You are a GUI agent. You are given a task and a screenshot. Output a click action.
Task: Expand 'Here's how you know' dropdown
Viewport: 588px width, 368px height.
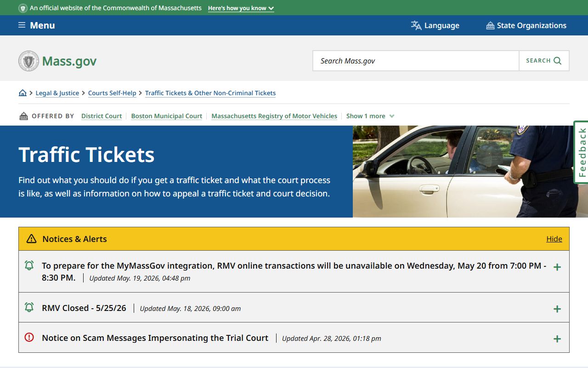click(x=241, y=8)
